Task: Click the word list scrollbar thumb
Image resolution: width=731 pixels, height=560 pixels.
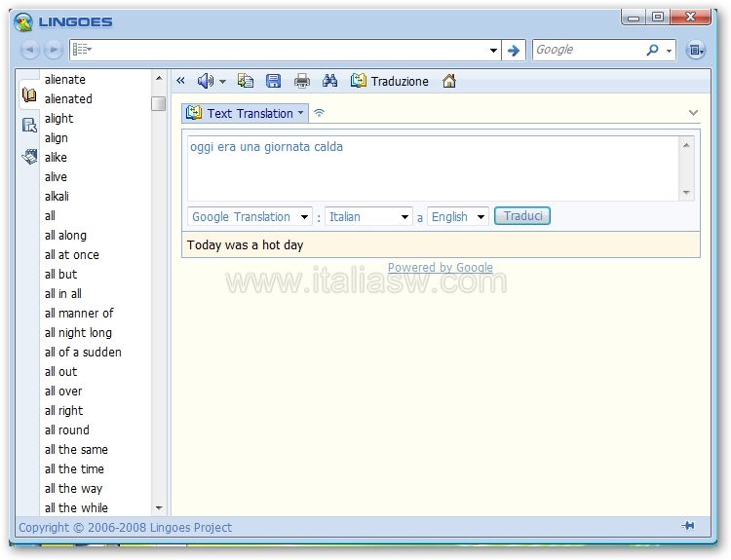Action: [x=159, y=103]
